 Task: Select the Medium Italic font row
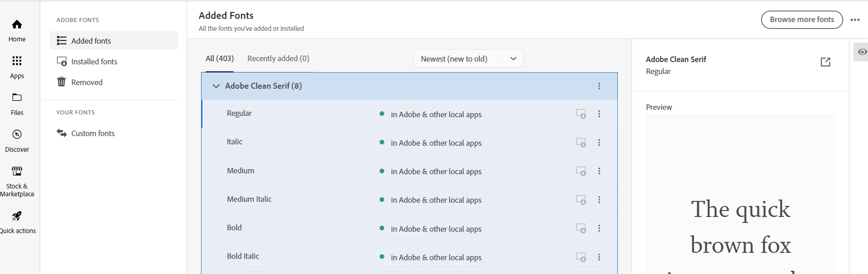click(409, 200)
